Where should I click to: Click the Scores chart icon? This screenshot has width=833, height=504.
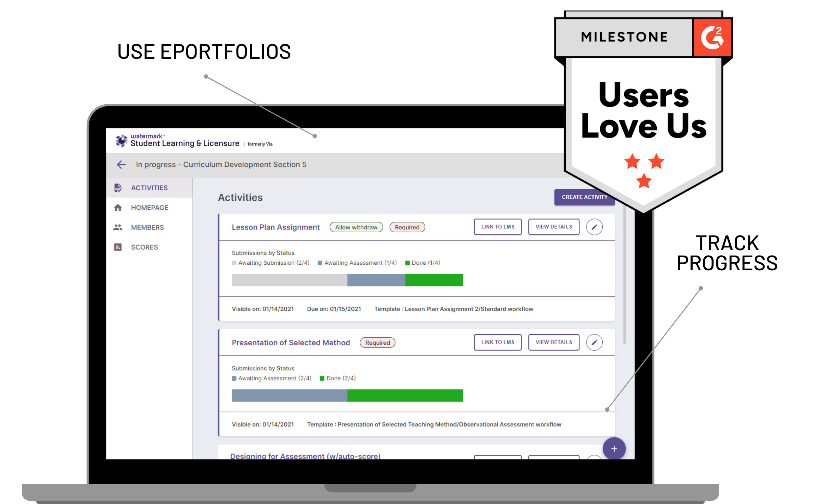click(118, 247)
